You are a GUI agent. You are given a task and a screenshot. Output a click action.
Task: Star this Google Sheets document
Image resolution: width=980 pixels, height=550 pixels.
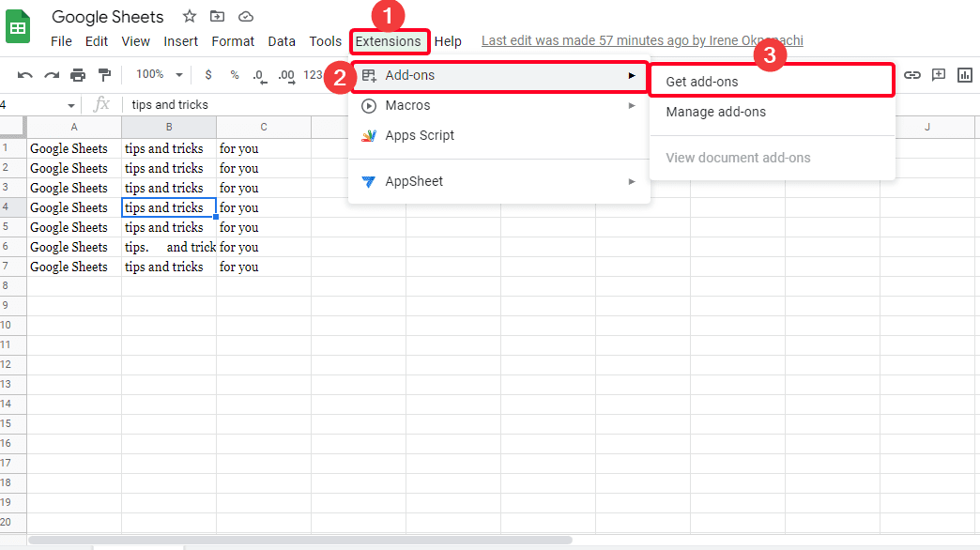[x=190, y=17]
